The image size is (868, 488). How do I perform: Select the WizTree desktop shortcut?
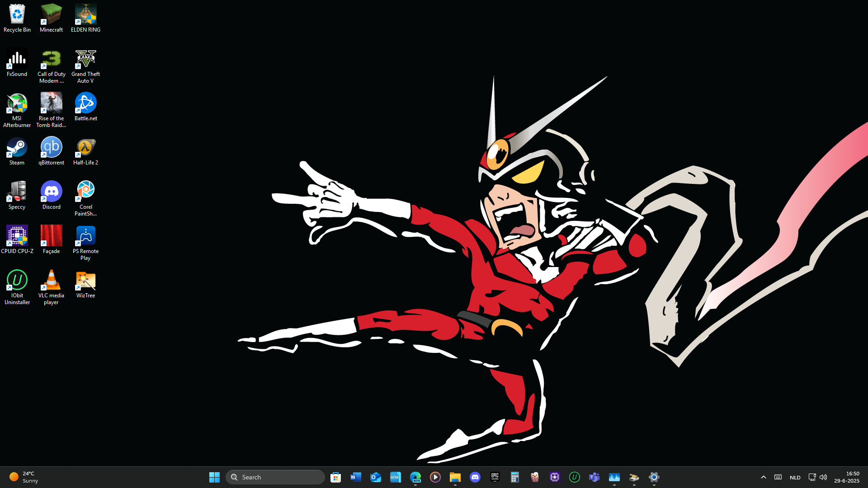tap(85, 284)
